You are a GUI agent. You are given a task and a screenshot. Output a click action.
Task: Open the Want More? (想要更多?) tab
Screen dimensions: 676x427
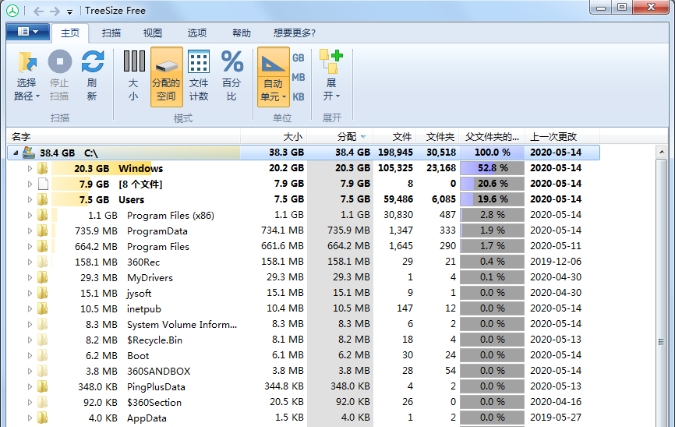[x=294, y=33]
